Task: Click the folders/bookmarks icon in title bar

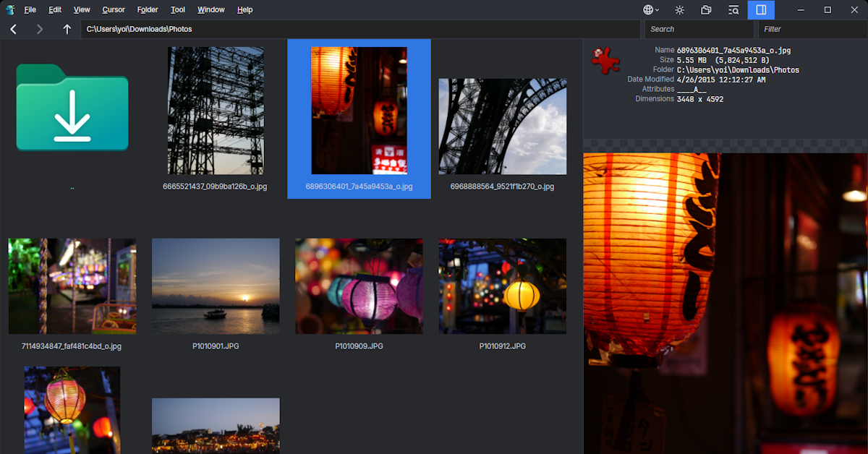Action: click(x=707, y=10)
